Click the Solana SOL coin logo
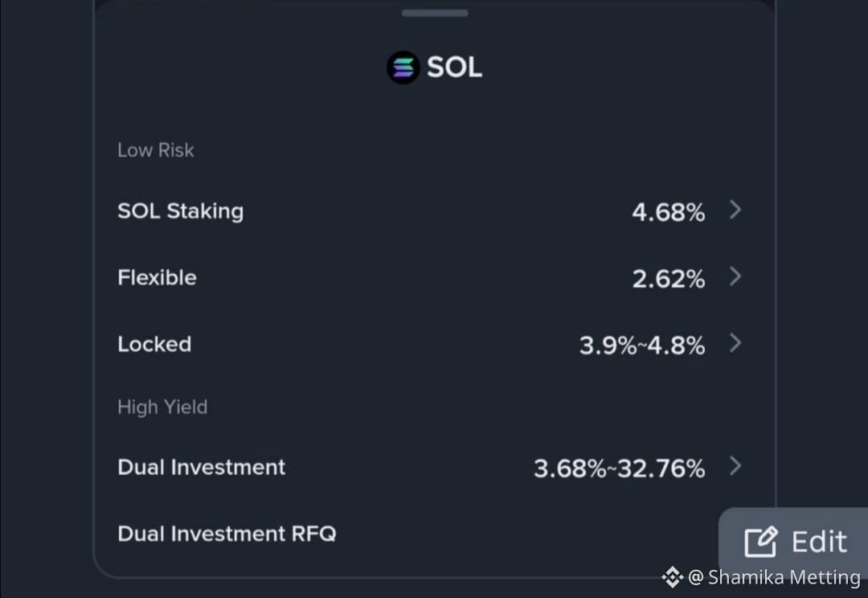Viewport: 868px width, 598px height. [403, 68]
